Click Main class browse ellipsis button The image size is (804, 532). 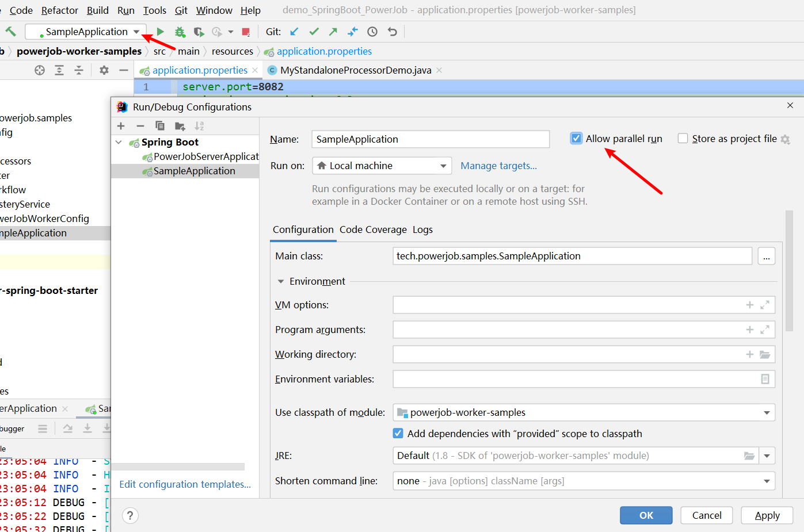point(767,256)
